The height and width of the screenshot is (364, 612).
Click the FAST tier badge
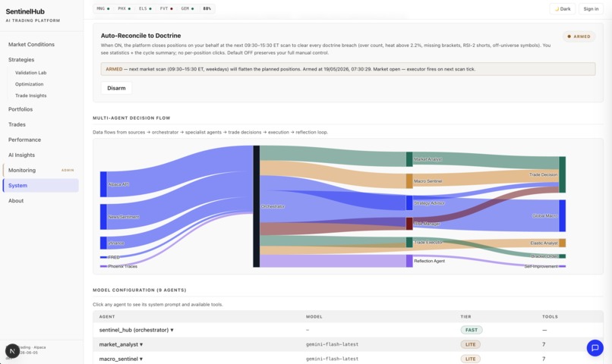tap(472, 330)
